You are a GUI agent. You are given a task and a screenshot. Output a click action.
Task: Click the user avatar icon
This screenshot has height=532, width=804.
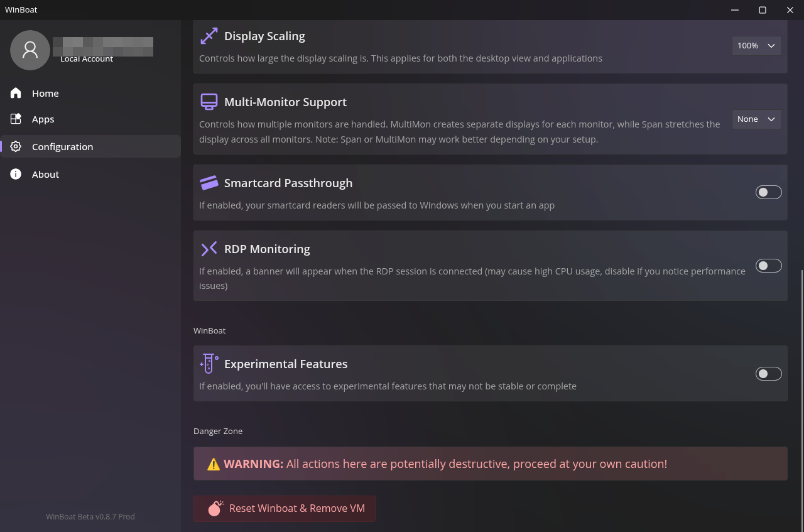(x=30, y=50)
